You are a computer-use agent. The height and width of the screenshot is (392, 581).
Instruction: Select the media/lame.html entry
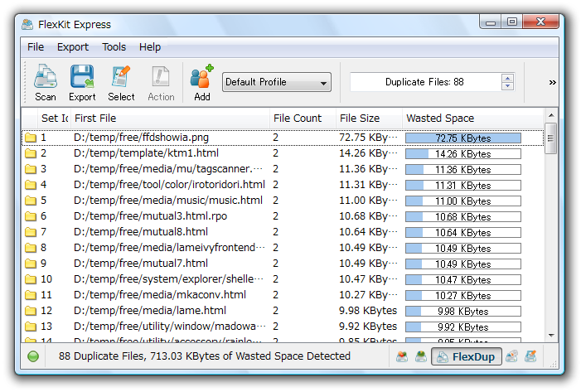(150, 311)
